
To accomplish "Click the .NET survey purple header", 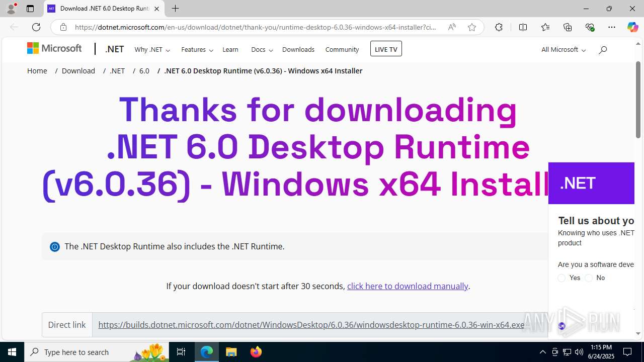I will pyautogui.click(x=591, y=183).
